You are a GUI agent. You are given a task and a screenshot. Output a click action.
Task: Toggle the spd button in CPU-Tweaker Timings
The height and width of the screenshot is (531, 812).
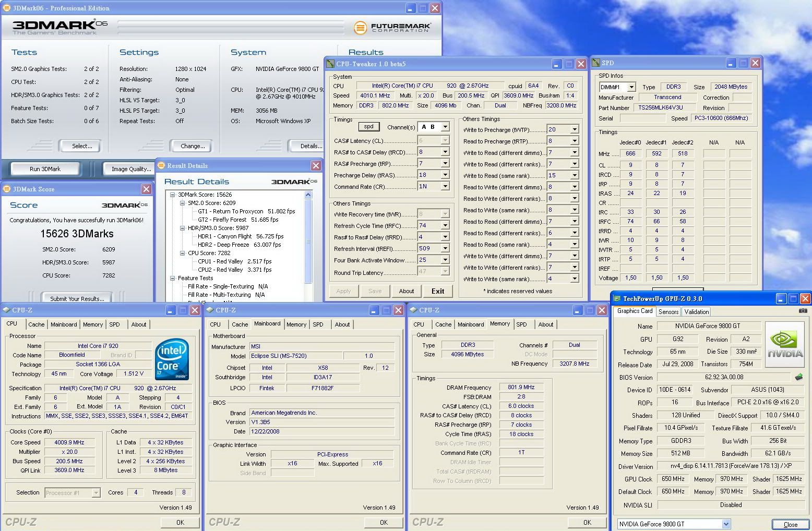tap(369, 126)
